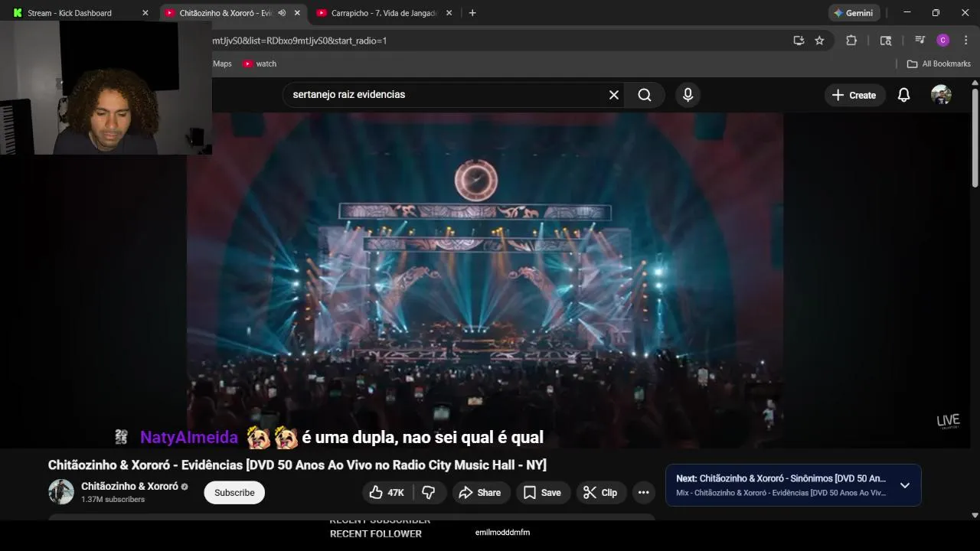Click the emilmodddmfm follower name
The width and height of the screenshot is (980, 551).
[502, 533]
